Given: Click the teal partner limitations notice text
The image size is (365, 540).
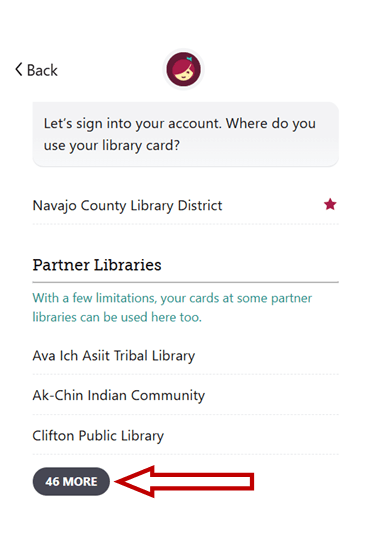Looking at the screenshot, I should point(172,308).
